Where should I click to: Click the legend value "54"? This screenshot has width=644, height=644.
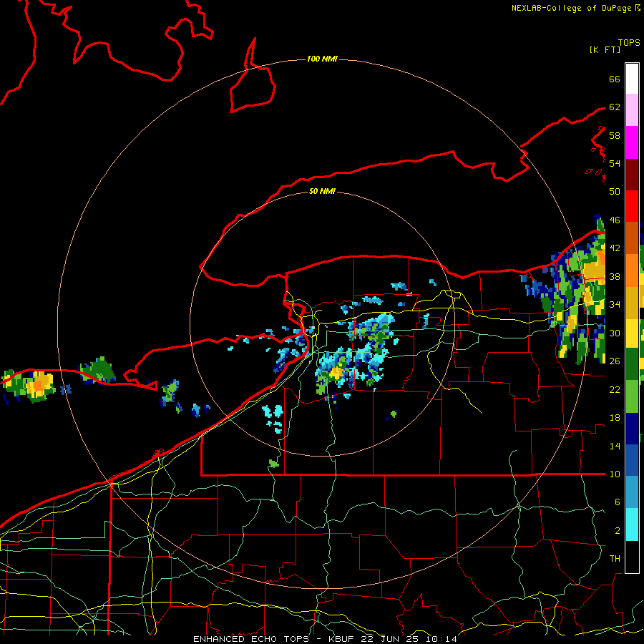pos(615,163)
